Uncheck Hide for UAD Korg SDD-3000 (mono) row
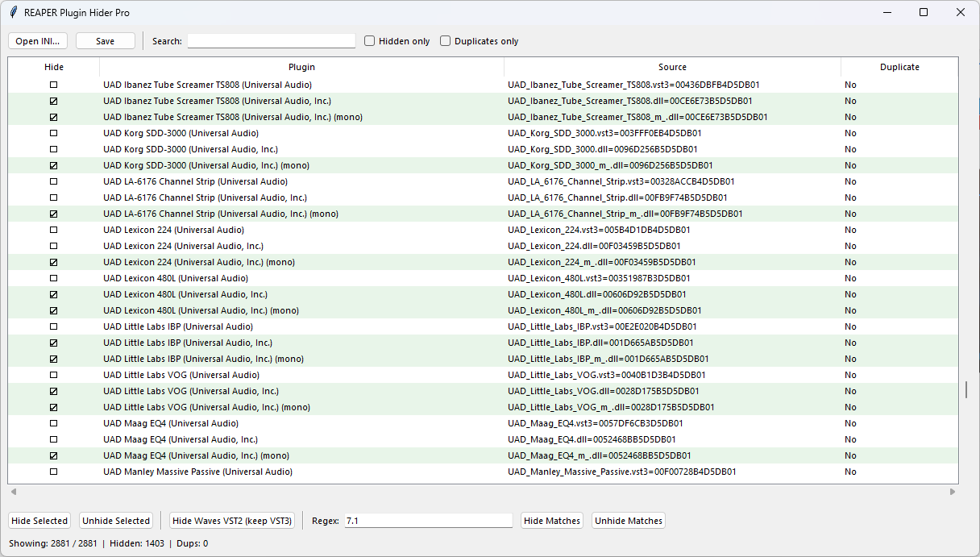This screenshot has width=980, height=557. click(x=54, y=165)
